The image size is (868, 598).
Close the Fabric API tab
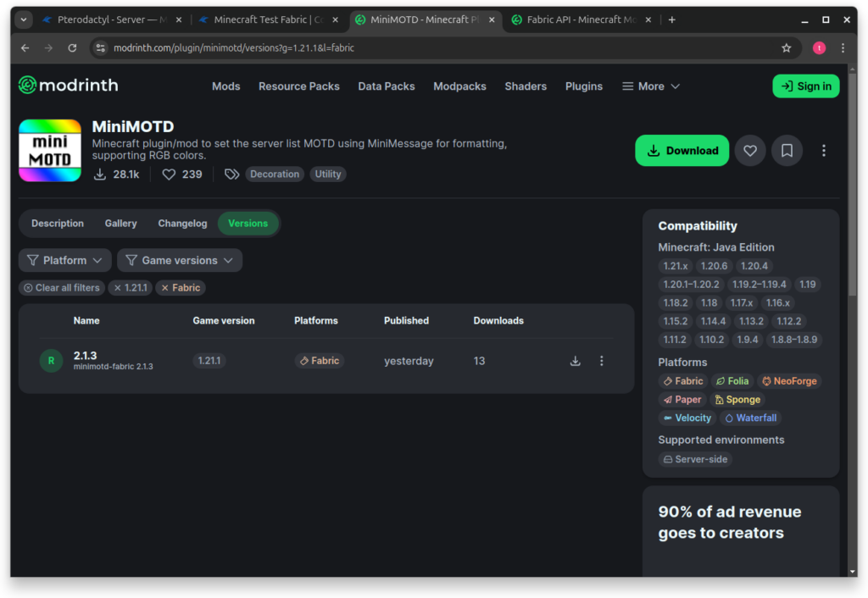coord(648,19)
